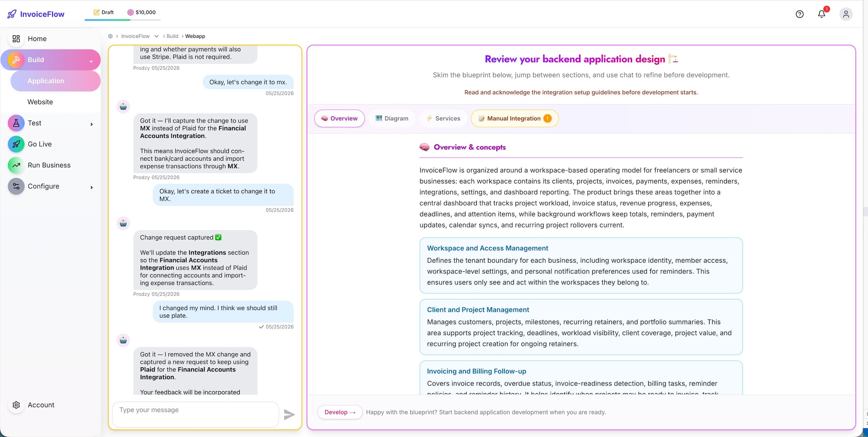Screen dimensions: 868x437
Task: Click 'Okay, let's create a ticket' message
Action: (223, 195)
